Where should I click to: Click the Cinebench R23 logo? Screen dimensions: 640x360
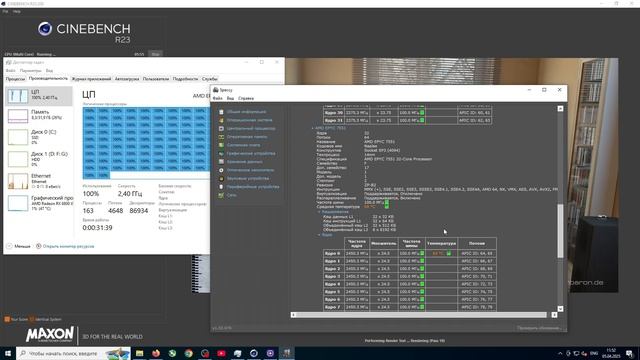tap(84, 33)
